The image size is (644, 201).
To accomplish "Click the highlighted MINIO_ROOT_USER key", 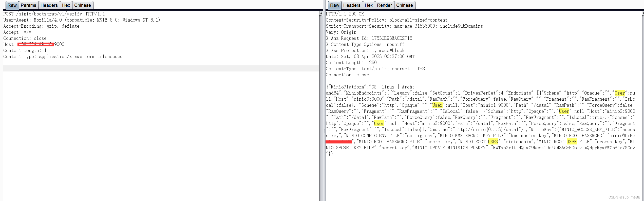I will click(479, 142).
